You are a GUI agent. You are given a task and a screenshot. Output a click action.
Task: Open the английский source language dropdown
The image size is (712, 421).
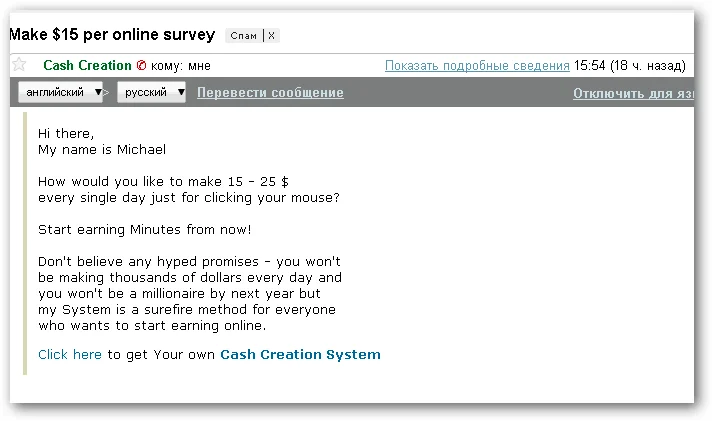[x=61, y=92]
